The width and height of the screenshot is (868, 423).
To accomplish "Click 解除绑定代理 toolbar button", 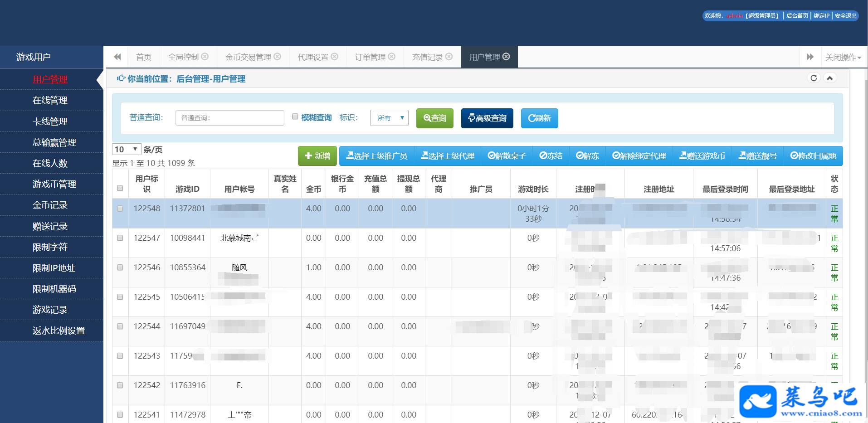I will coord(639,156).
